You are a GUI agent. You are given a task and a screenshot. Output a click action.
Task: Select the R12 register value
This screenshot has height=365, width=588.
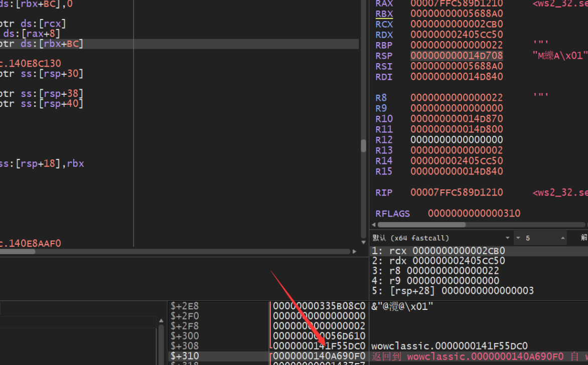457,140
